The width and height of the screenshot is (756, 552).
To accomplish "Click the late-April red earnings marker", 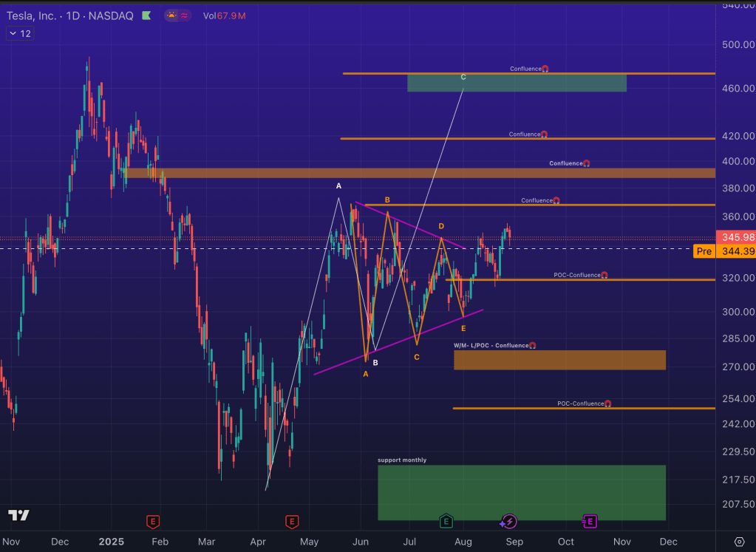I will (x=292, y=522).
